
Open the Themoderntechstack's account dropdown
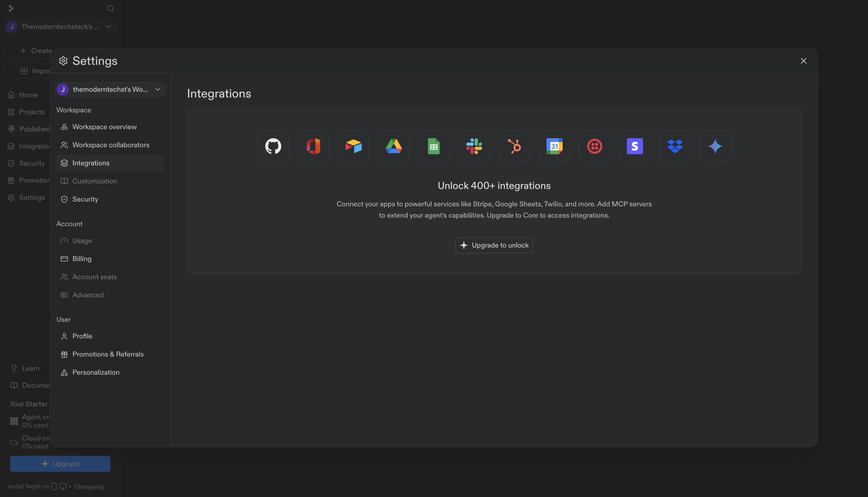click(60, 26)
